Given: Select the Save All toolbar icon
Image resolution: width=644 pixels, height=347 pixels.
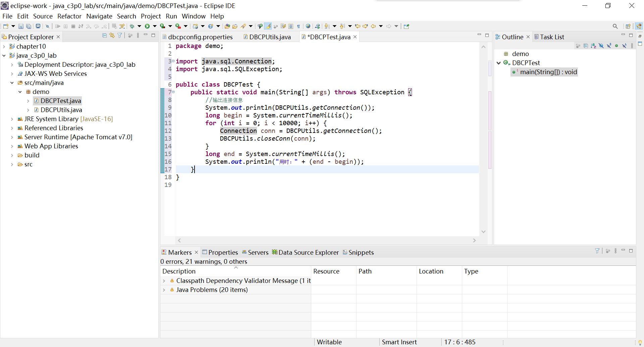Looking at the screenshot, I should (29, 26).
